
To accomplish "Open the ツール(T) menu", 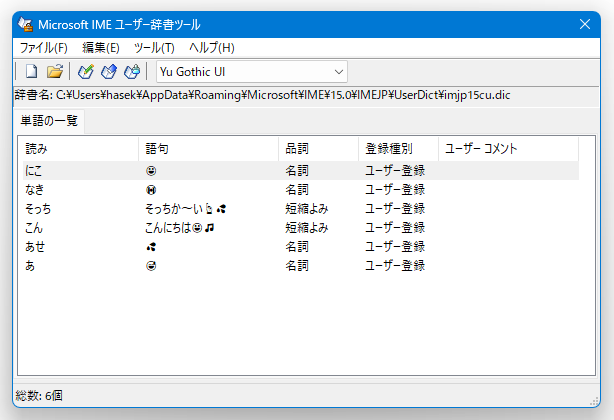I will coord(154,48).
